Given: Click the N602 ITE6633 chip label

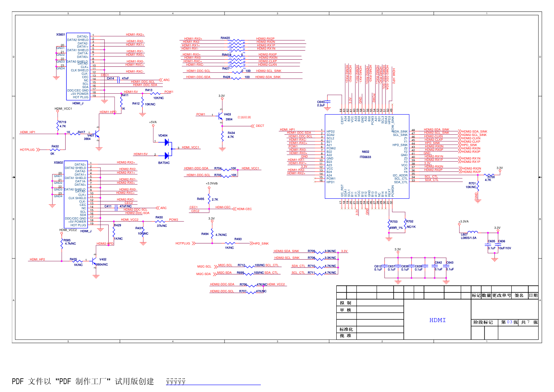Looking at the screenshot, I should (366, 155).
